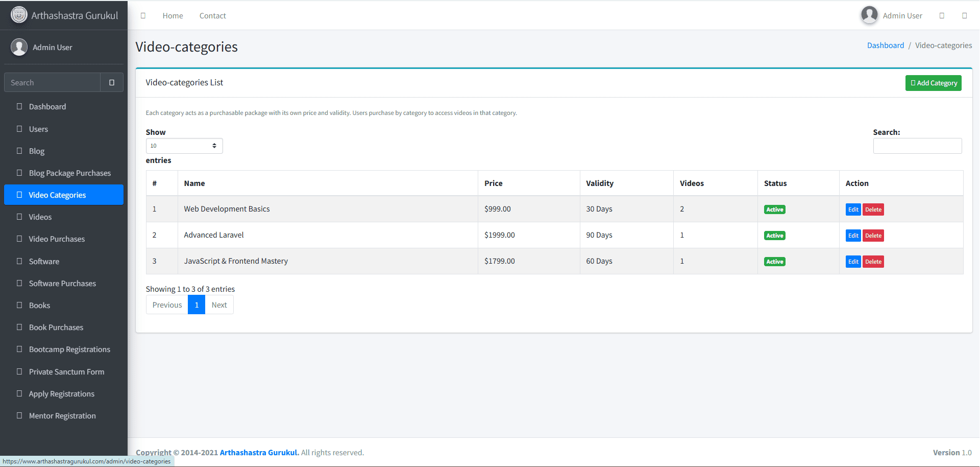The image size is (980, 467).
Task: Sort table by Validity column header
Action: tap(626, 183)
